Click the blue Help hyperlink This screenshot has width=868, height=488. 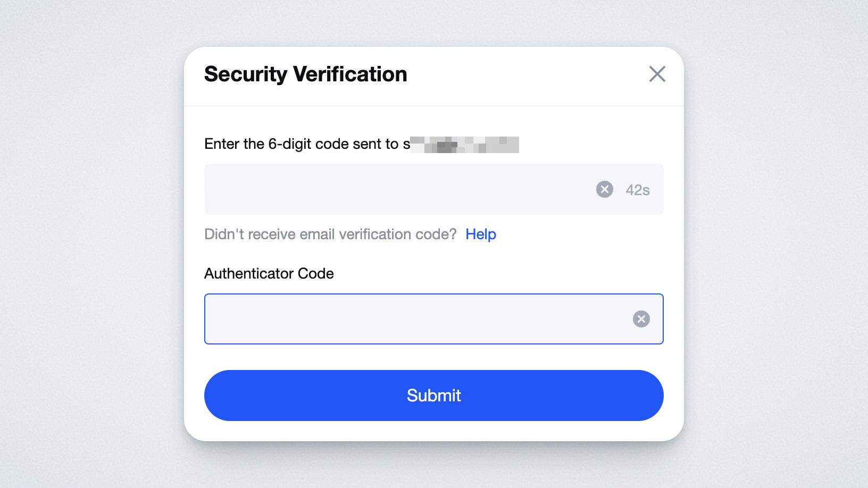[481, 234]
